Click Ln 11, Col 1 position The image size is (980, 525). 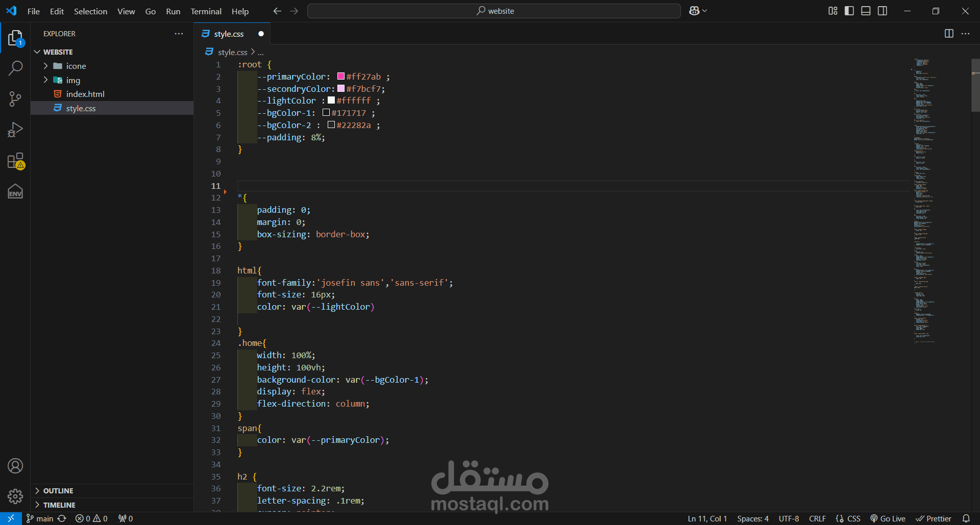point(707,518)
